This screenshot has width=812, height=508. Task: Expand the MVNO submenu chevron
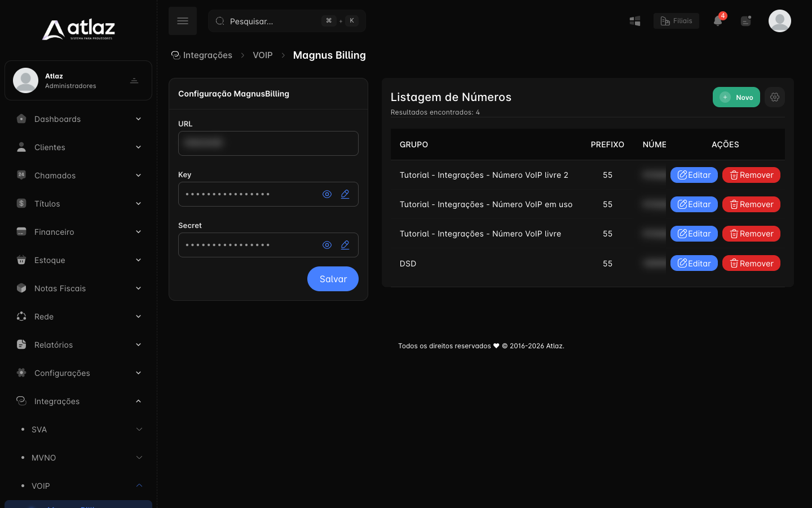139,458
